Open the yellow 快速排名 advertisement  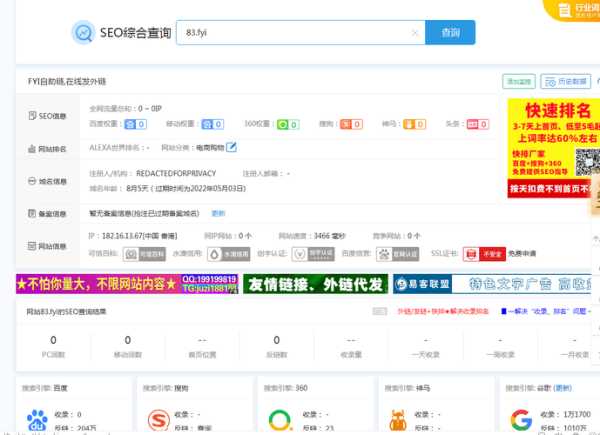[x=554, y=148]
